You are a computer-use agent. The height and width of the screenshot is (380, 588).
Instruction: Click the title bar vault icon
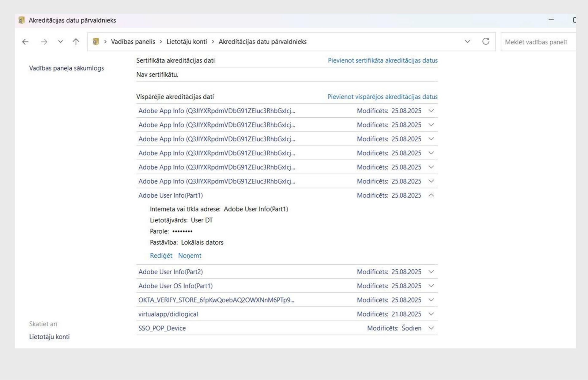(21, 20)
